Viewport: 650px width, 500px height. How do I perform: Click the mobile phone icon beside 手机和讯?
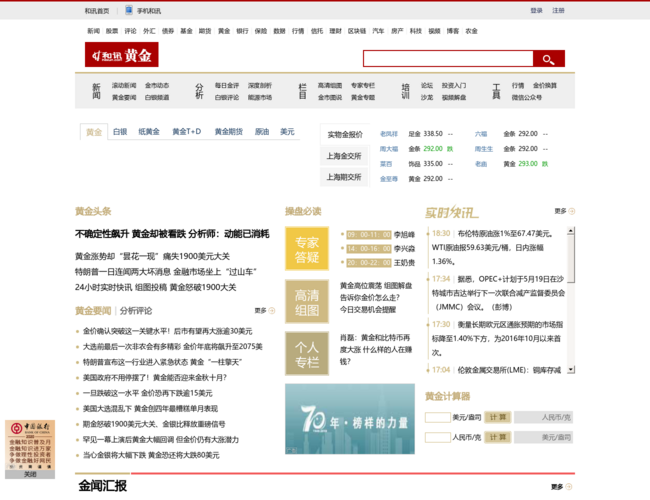129,10
